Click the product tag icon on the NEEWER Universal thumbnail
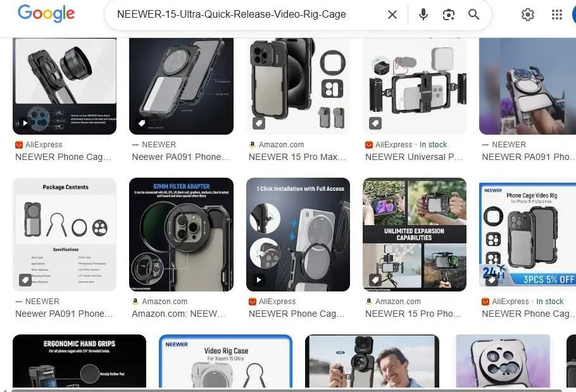Viewport: 576px width, 392px height. 375,123
